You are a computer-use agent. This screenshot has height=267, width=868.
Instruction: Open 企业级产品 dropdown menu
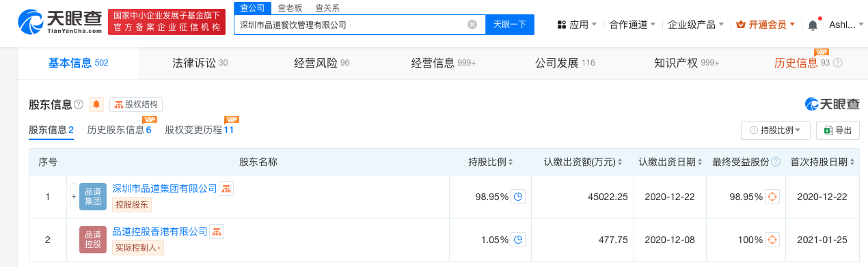pyautogui.click(x=696, y=25)
